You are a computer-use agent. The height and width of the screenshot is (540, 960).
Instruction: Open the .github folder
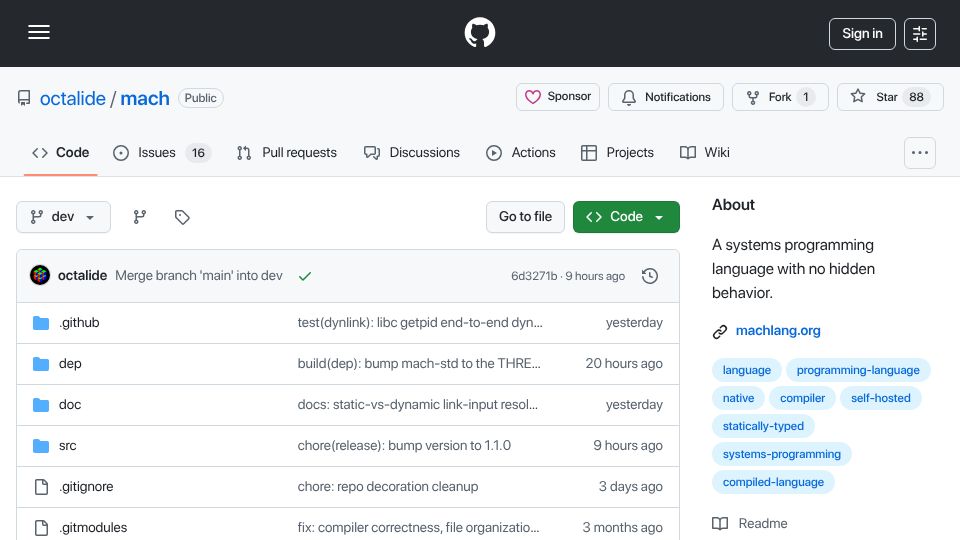click(79, 323)
